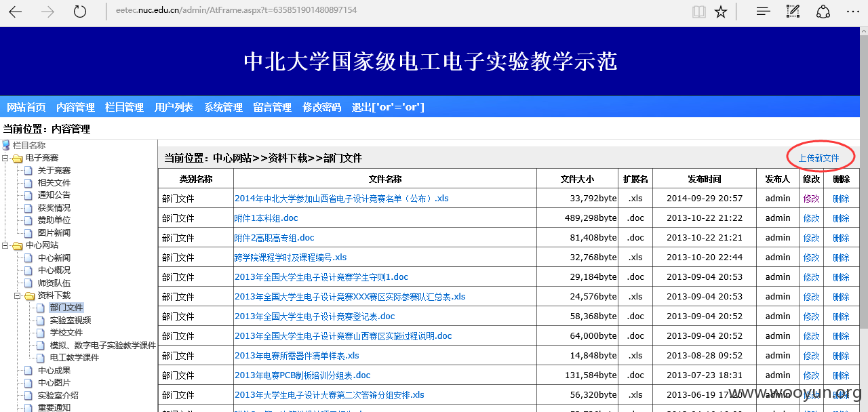Viewport: 868px width, 412px height.
Task: Select 赞助单位 tree item
Action: pos(54,220)
